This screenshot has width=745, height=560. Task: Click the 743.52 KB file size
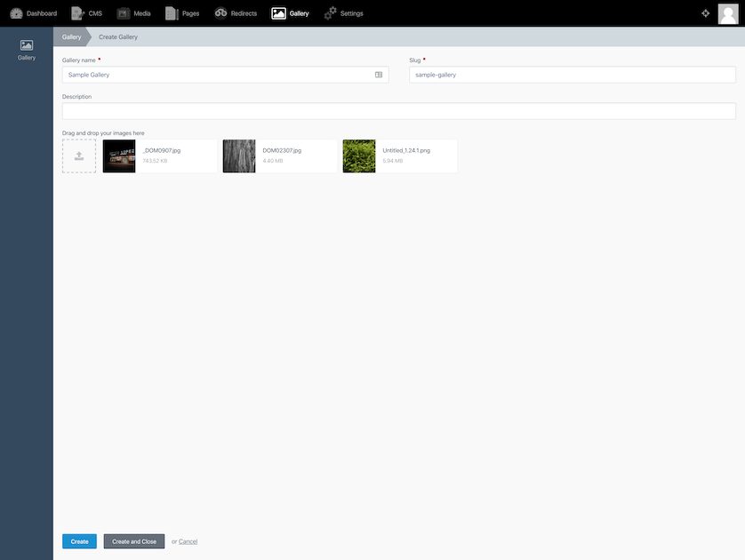(x=155, y=161)
